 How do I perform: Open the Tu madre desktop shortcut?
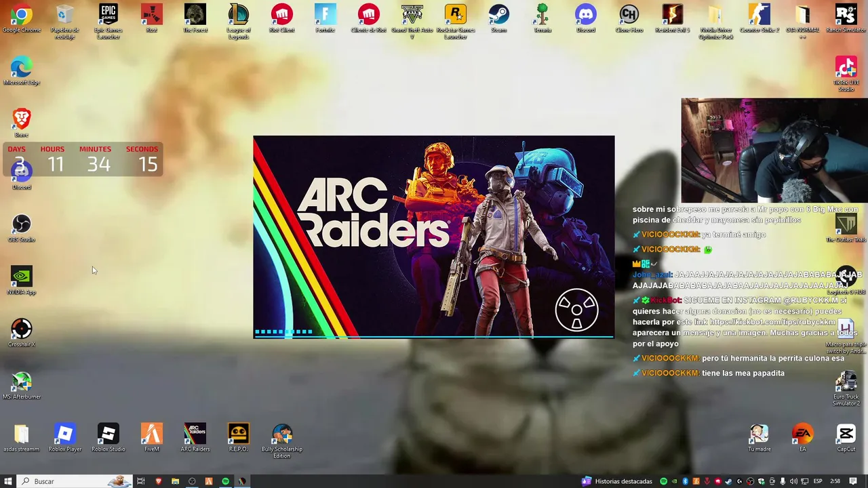click(x=759, y=438)
